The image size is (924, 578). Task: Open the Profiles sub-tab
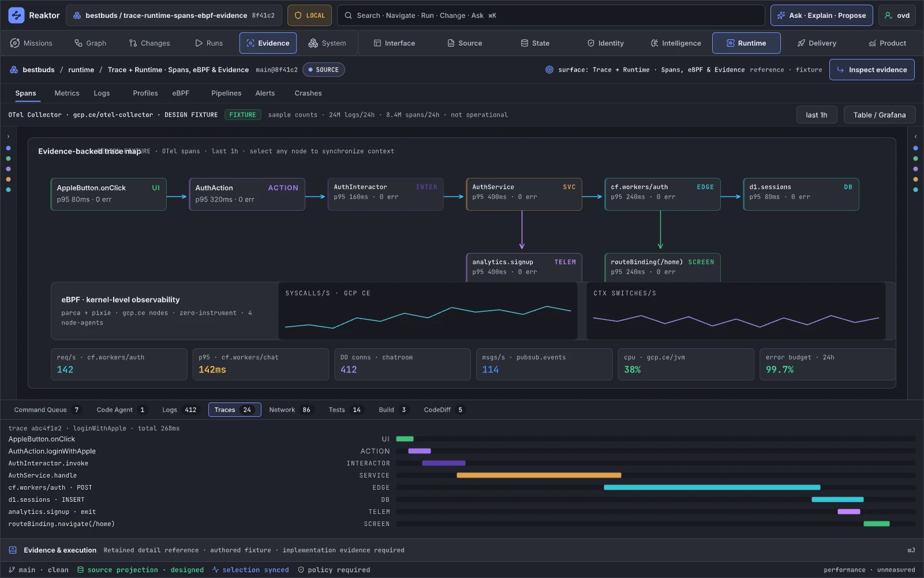tap(145, 94)
